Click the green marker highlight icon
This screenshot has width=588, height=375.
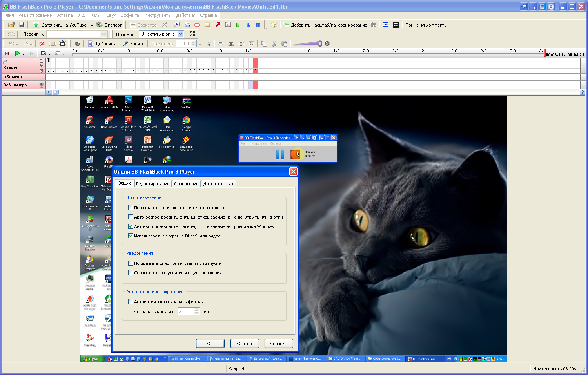tap(238, 25)
